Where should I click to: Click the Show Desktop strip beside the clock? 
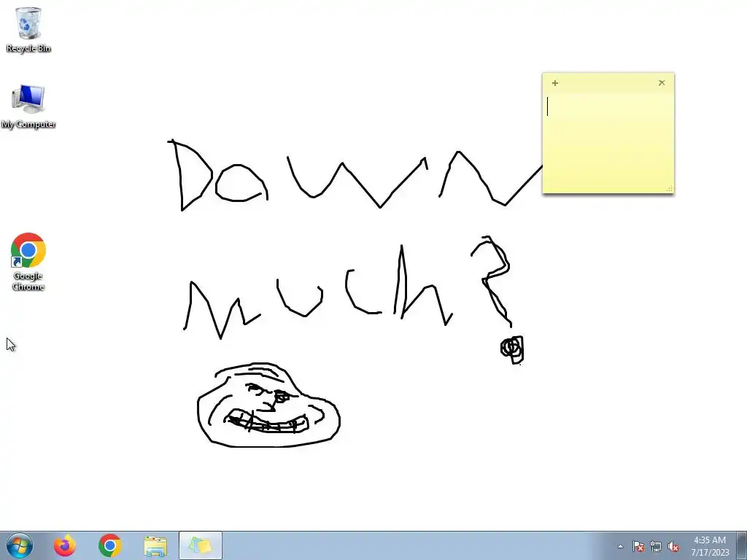(742, 545)
